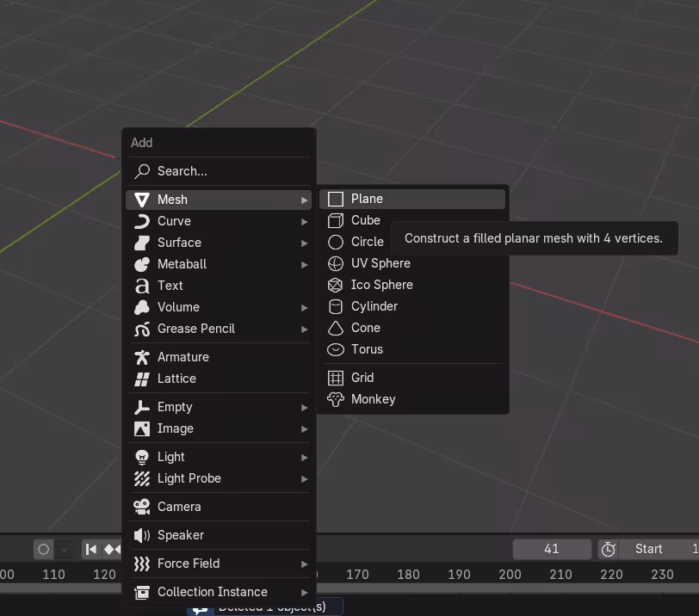Image resolution: width=699 pixels, height=616 pixels.
Task: Click the Grease Pencil icon
Action: pos(142,329)
